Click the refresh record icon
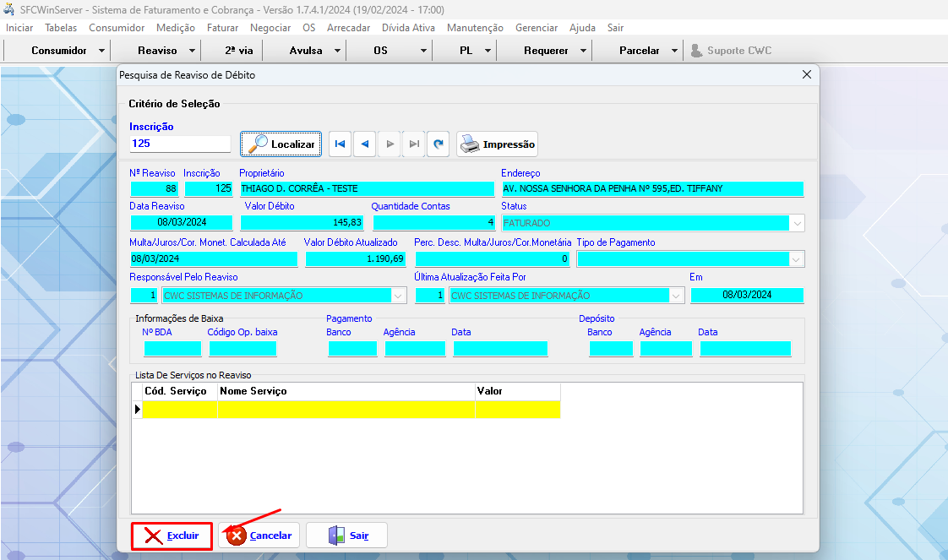The image size is (948, 560). click(438, 144)
